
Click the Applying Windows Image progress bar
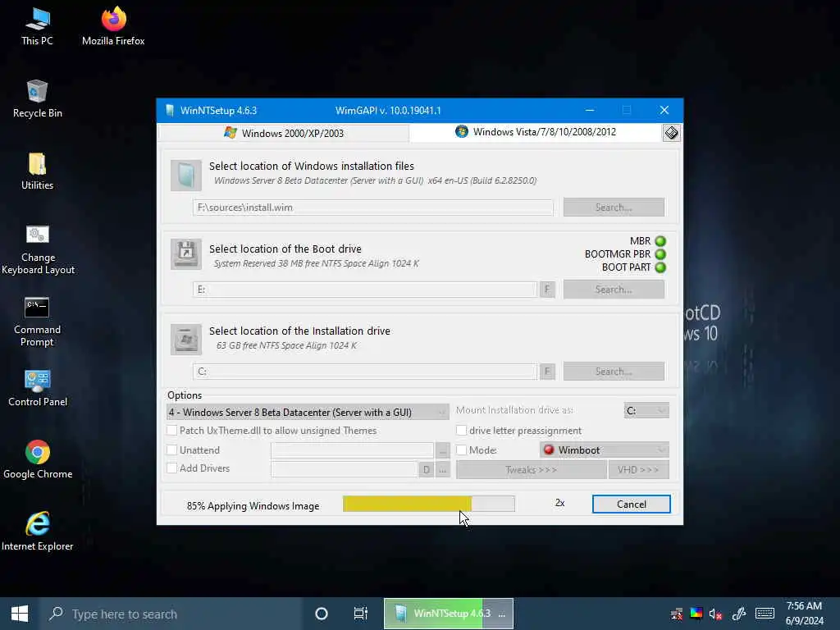point(428,504)
